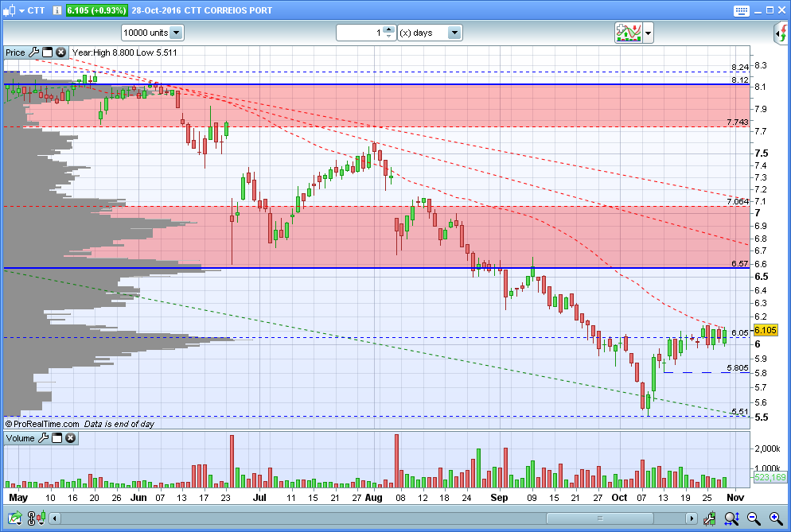
Task: Click the Sep label on the time axis
Action: pyautogui.click(x=499, y=498)
